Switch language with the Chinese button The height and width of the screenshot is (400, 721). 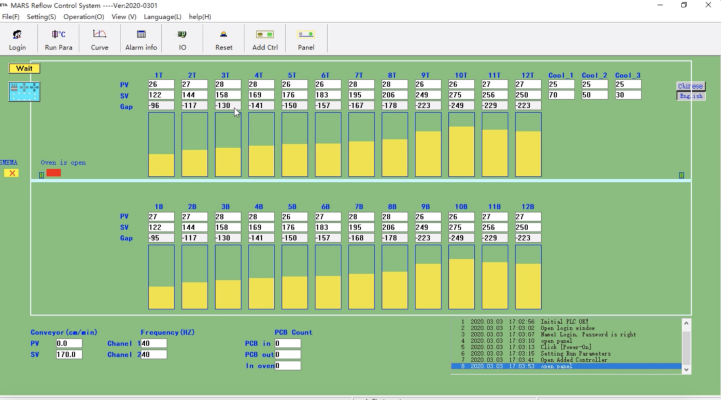point(690,86)
